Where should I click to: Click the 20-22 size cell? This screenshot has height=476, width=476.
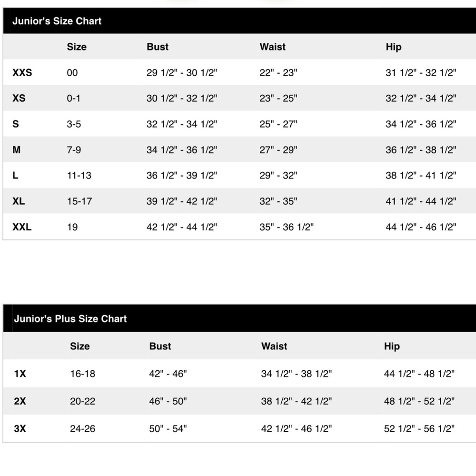click(82, 401)
